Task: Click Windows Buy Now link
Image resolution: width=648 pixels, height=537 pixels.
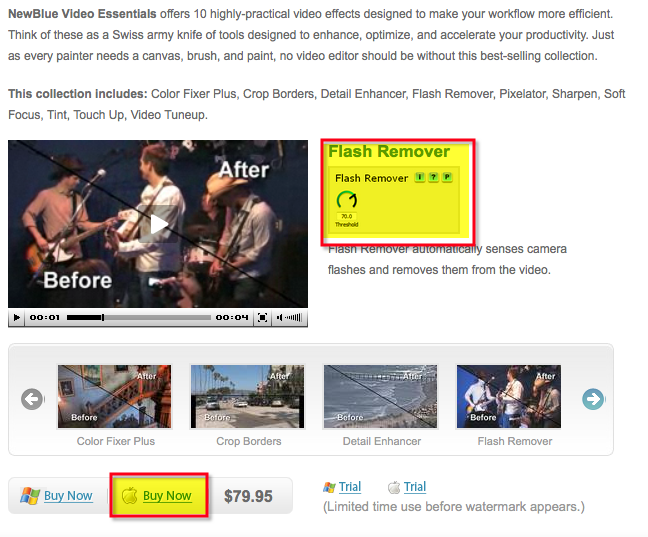Action: pyautogui.click(x=68, y=496)
